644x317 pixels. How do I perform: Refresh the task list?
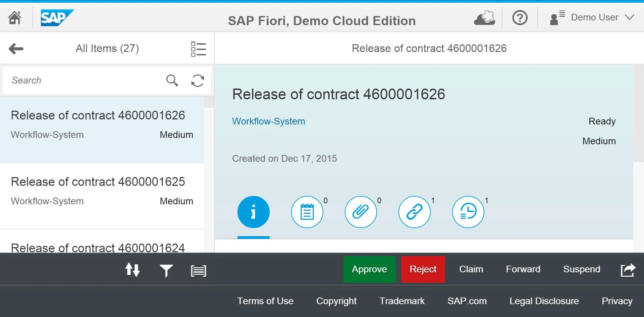tap(198, 81)
